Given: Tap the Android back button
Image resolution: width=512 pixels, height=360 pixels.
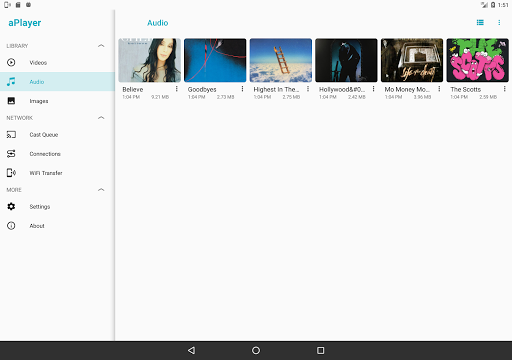Looking at the screenshot, I should (x=191, y=350).
